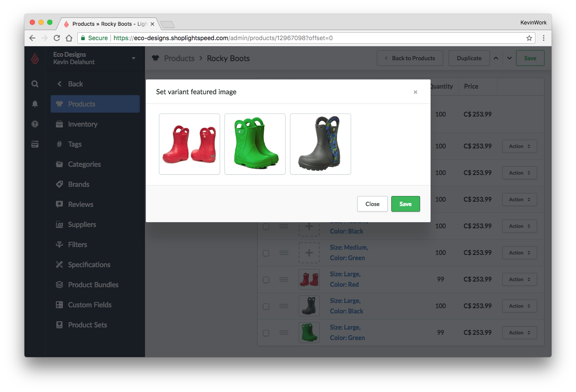Go to next product with the down chevron

coord(509,58)
